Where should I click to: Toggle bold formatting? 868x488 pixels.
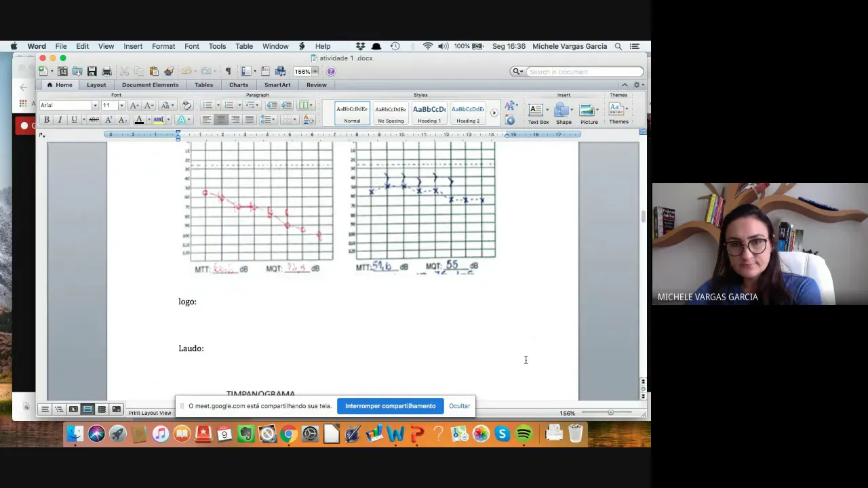pos(47,119)
